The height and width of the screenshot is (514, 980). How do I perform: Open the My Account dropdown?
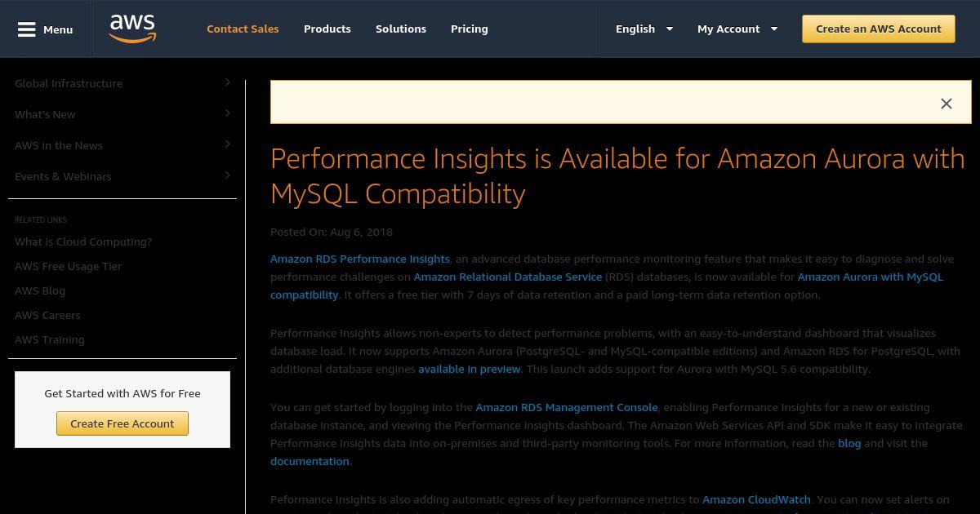(x=737, y=29)
